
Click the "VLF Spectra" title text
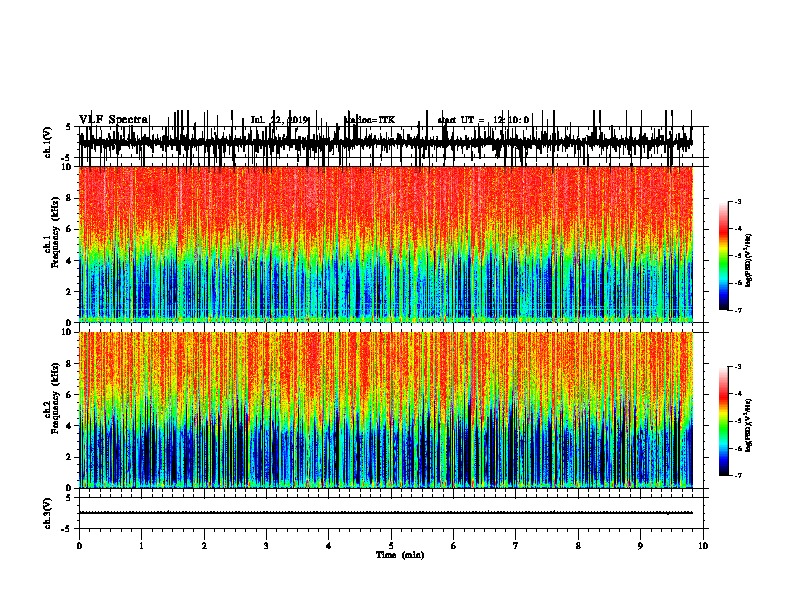click(x=114, y=119)
